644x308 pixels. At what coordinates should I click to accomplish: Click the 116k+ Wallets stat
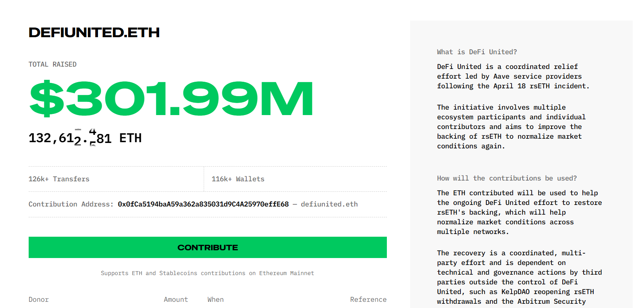(x=238, y=179)
